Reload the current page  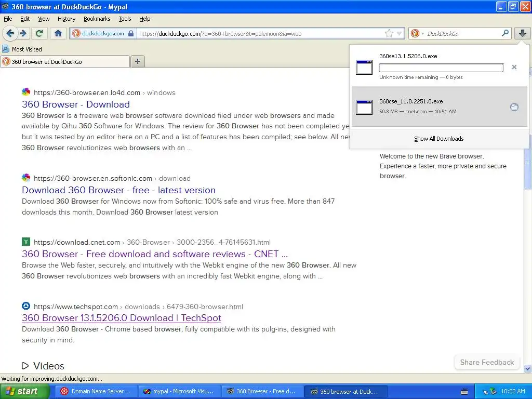point(39,33)
